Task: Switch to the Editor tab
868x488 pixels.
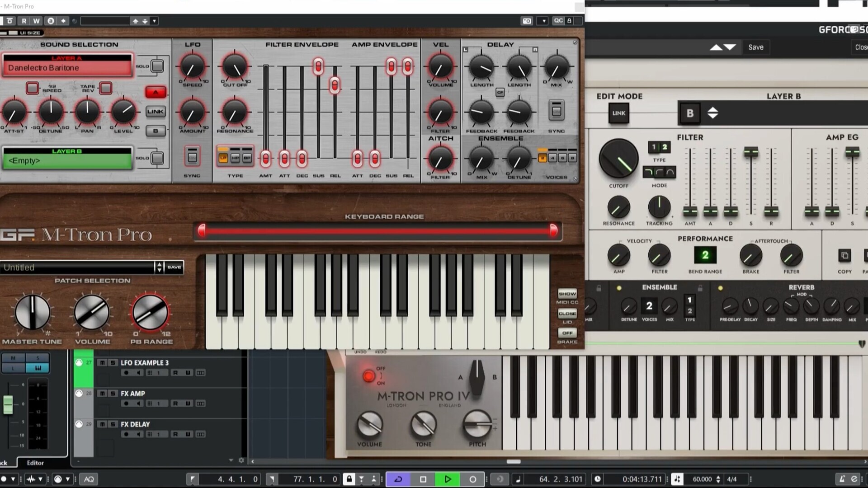Action: (35, 463)
